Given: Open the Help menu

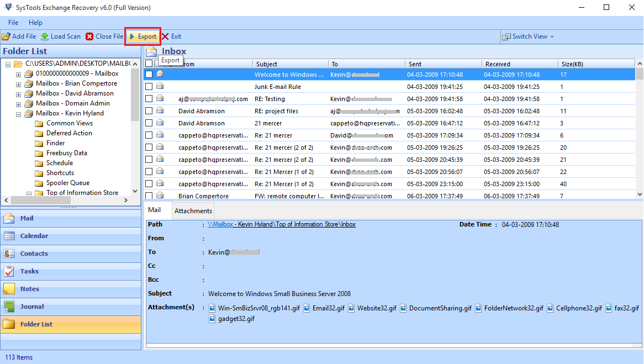Looking at the screenshot, I should 35,23.
